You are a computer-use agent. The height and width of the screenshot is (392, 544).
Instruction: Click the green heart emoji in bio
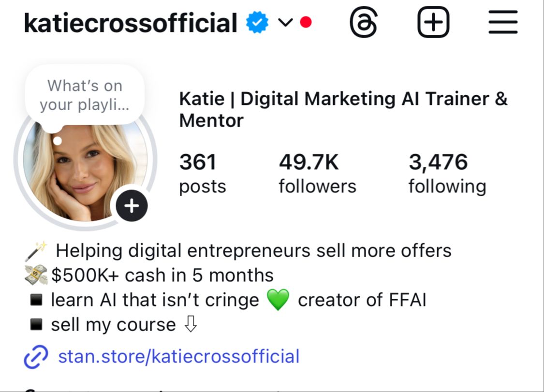(x=278, y=301)
